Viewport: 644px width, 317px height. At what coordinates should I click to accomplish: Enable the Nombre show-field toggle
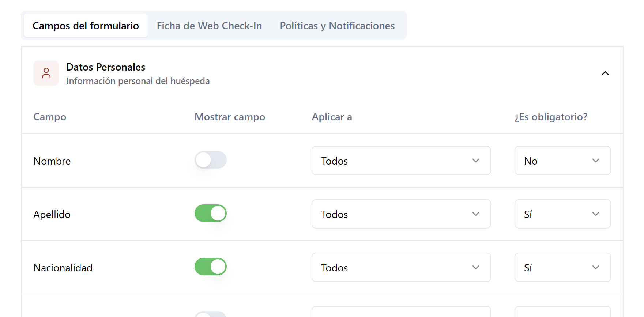(211, 160)
